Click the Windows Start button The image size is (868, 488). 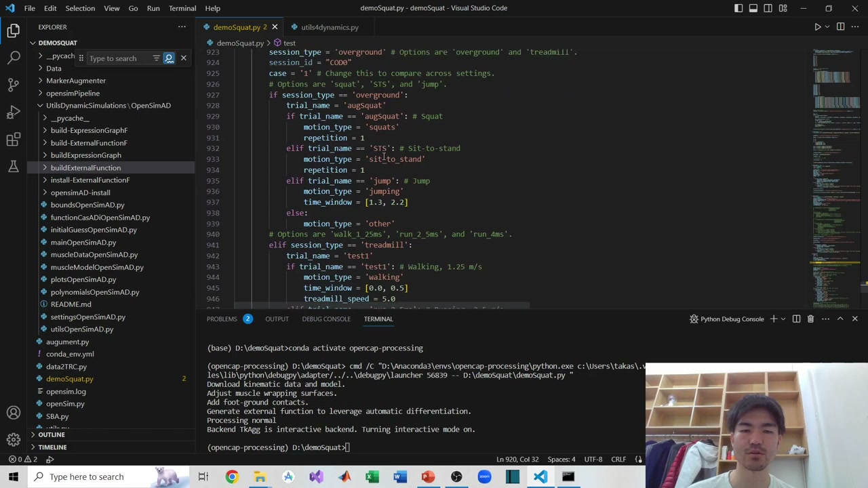coord(14,476)
